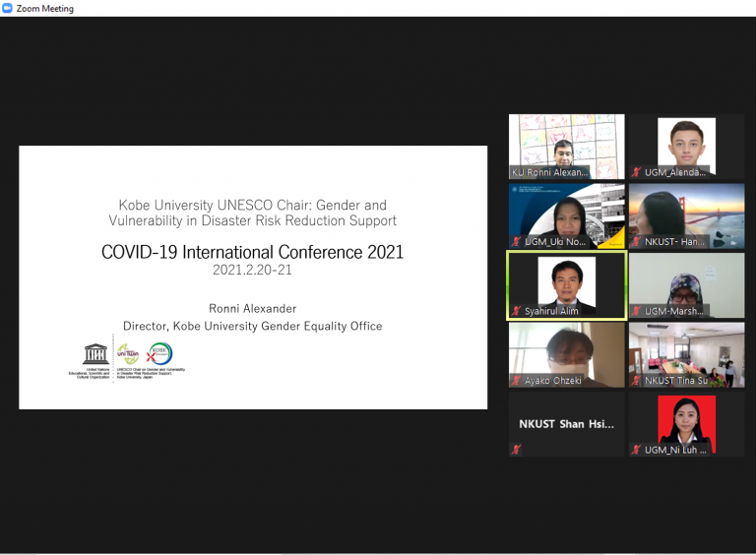Select UGM_Ni Luh participant video tile

686,424
